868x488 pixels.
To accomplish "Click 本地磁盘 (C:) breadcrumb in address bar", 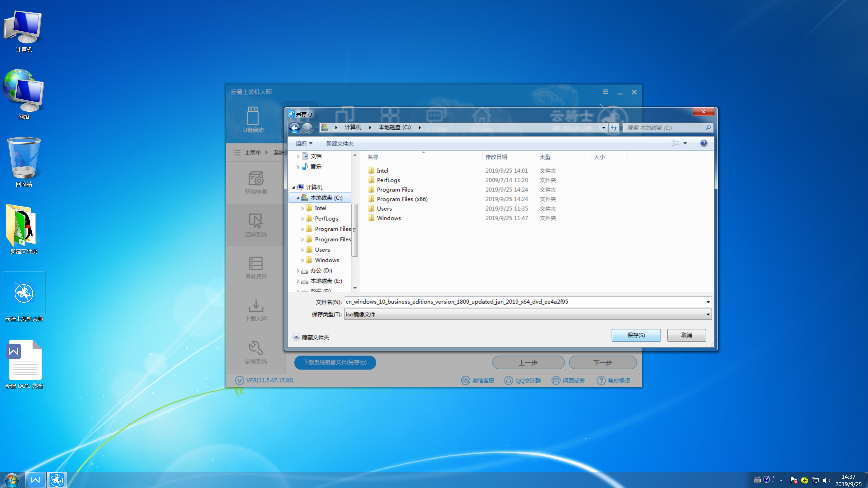I will coord(395,127).
